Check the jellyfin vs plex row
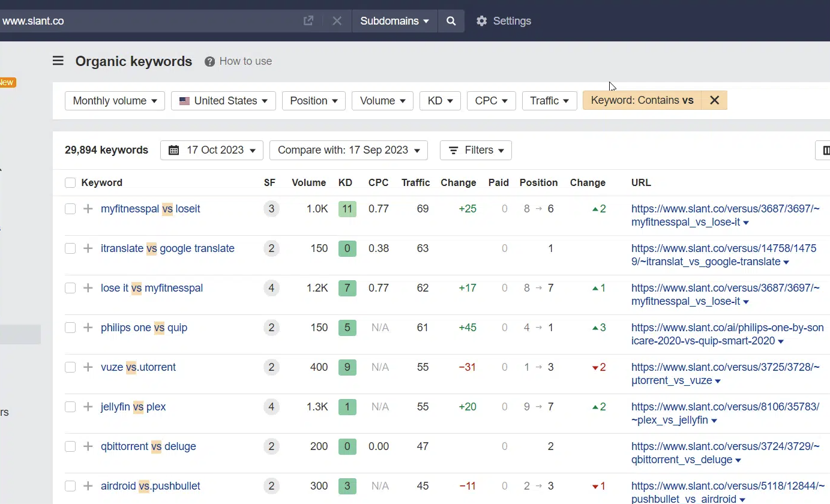 pos(70,407)
